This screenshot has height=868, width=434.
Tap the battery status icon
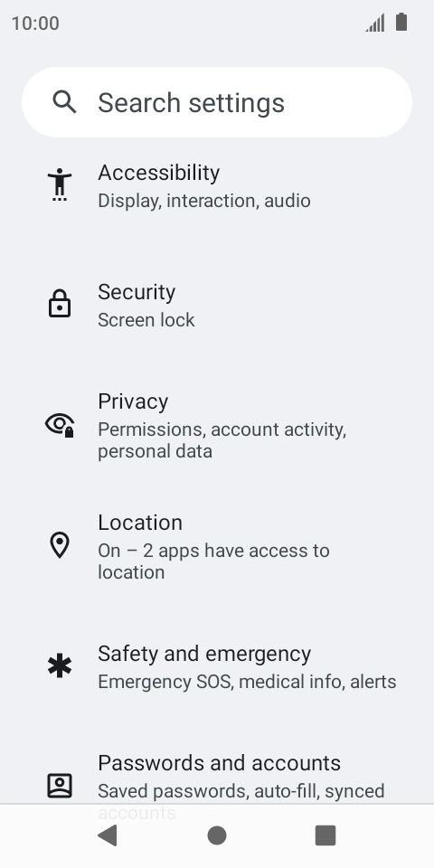coord(401,23)
